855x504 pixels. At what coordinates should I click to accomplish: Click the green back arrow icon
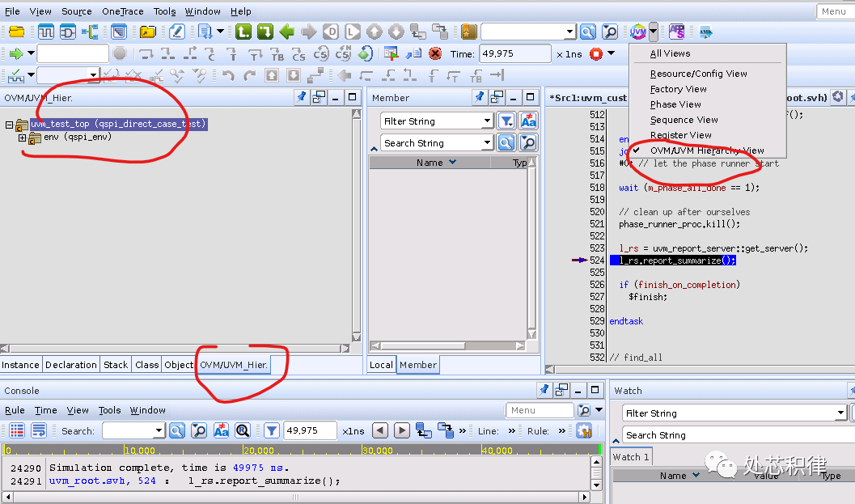286,32
